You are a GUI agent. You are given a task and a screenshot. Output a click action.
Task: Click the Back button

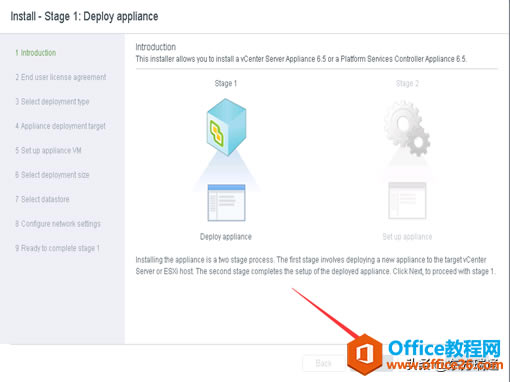[323, 363]
